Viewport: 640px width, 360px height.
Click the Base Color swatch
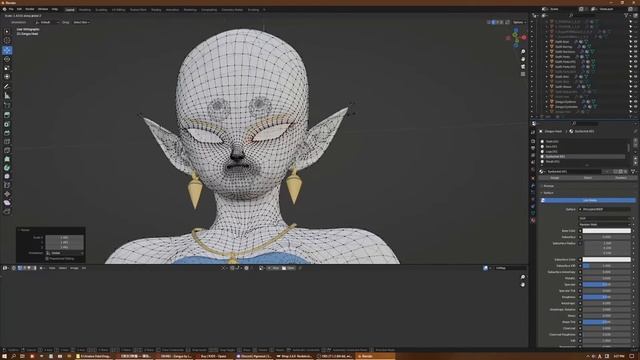click(x=607, y=231)
